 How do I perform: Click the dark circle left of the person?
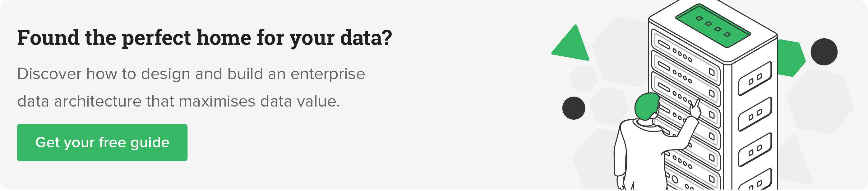click(x=574, y=108)
